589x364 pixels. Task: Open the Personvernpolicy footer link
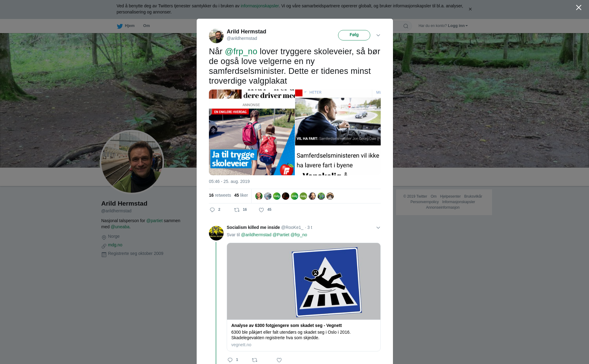(x=425, y=202)
